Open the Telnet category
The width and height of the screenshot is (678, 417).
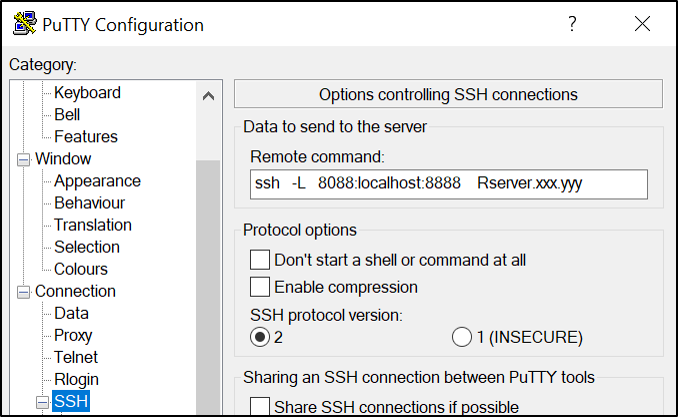(76, 357)
